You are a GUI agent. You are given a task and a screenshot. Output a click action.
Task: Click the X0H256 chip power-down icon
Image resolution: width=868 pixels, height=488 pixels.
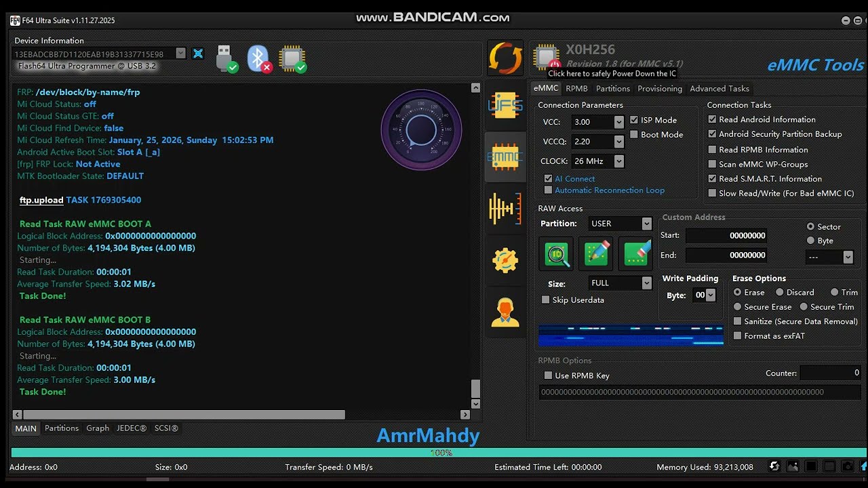[x=547, y=58]
